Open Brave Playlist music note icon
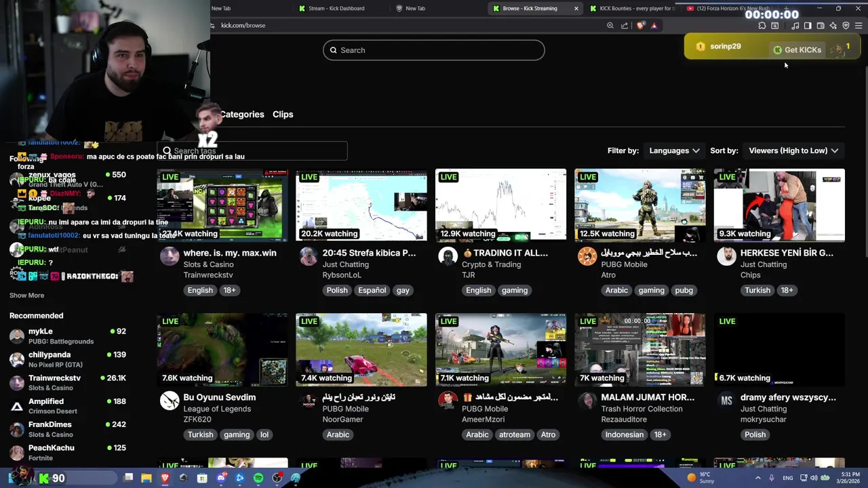 (795, 26)
